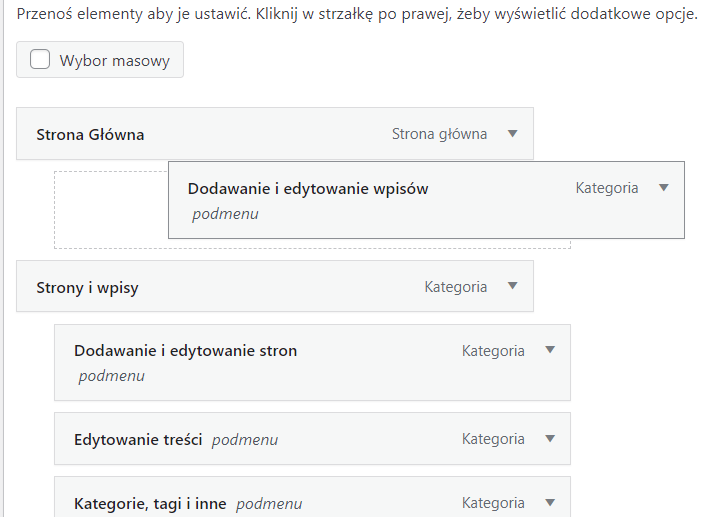This screenshot has height=517, width=720.
Task: Select the Dodawanie i edytowanie stron title
Action: point(185,351)
